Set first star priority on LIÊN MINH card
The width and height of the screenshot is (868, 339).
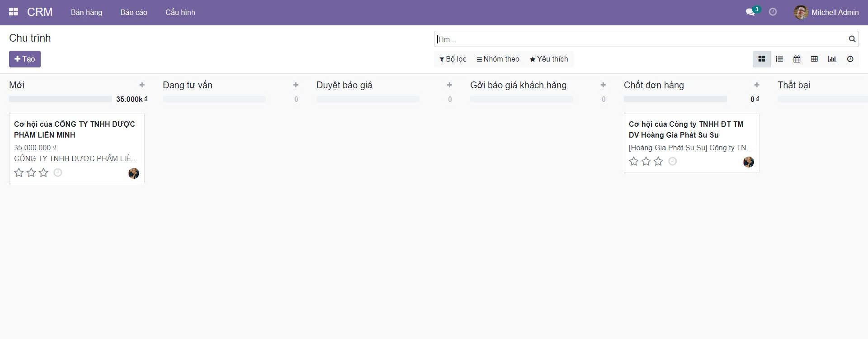[x=19, y=173]
